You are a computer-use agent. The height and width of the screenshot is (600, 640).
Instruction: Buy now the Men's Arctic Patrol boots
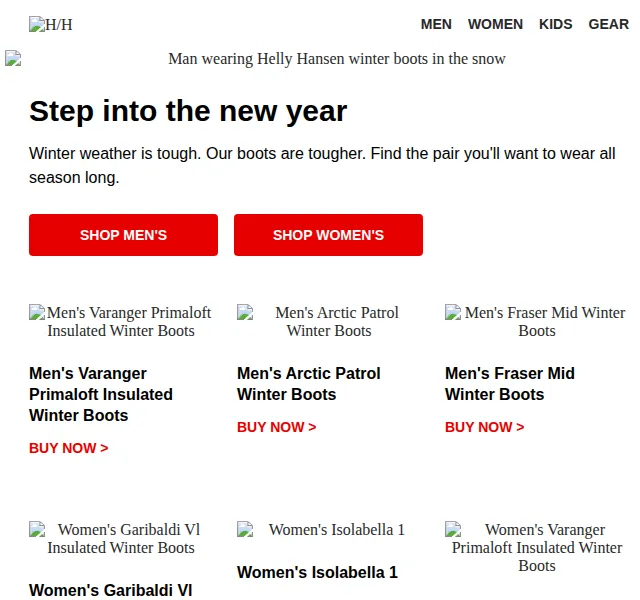point(277,427)
